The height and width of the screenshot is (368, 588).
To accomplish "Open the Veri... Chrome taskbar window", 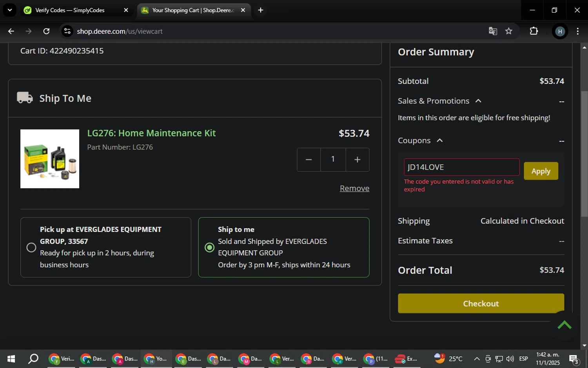I will [x=62, y=359].
